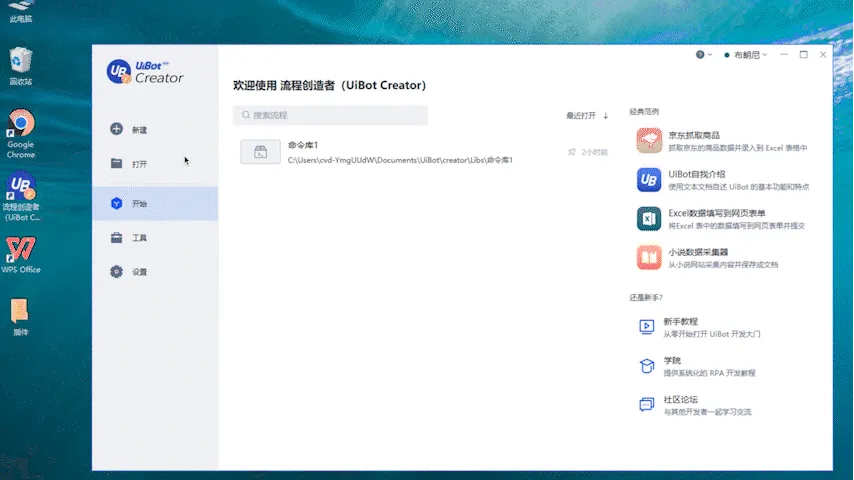Viewport: 854px width, 480px height.
Task: Toggle the 最近打开 sort order arrow
Action: coord(606,116)
